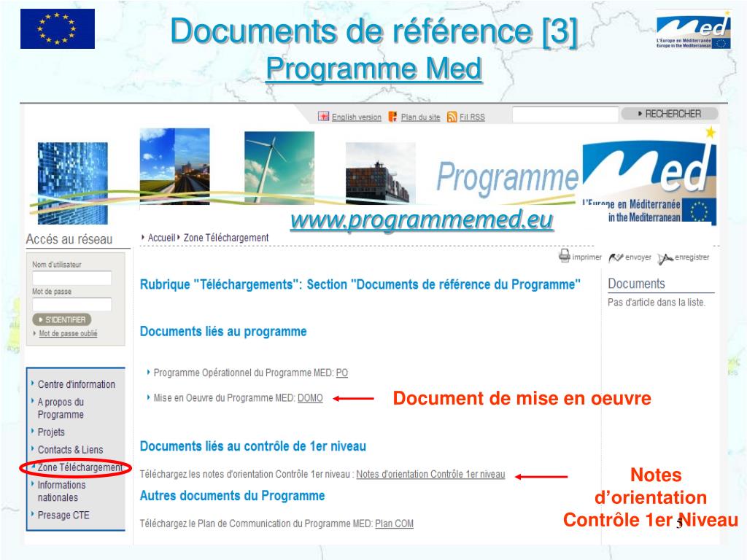
Task: Click the RECHERCHER button
Action: click(x=670, y=114)
